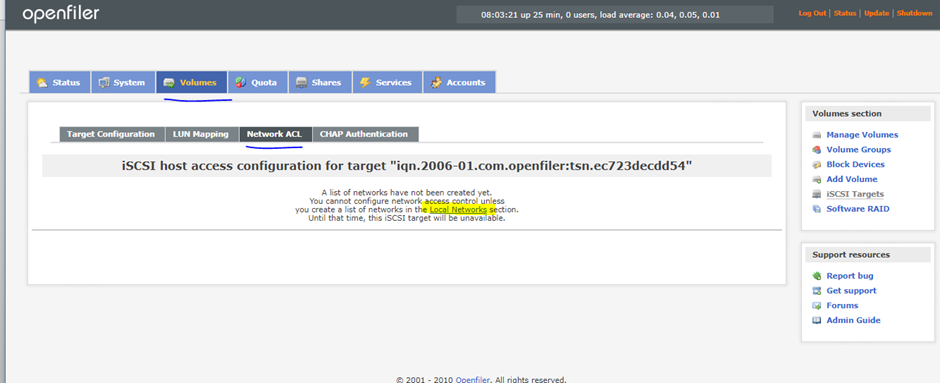Open the Accounts tab
The width and height of the screenshot is (940, 383).
click(x=459, y=83)
